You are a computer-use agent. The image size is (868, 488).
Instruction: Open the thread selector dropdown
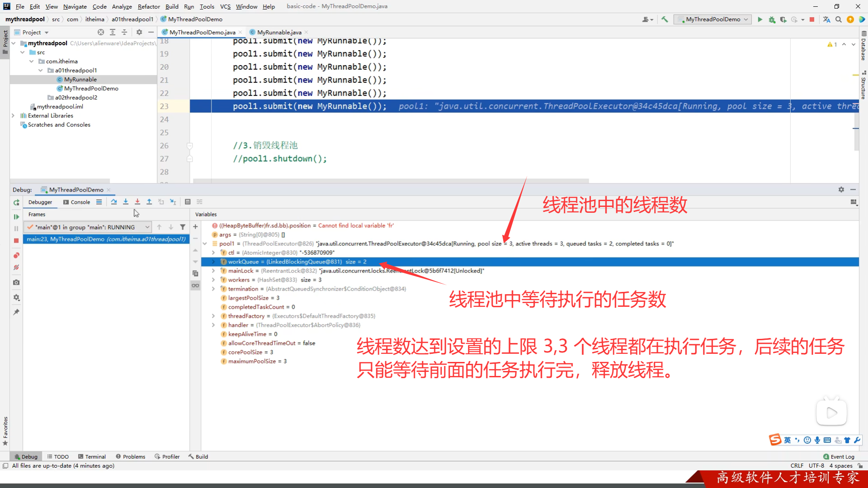coord(147,227)
